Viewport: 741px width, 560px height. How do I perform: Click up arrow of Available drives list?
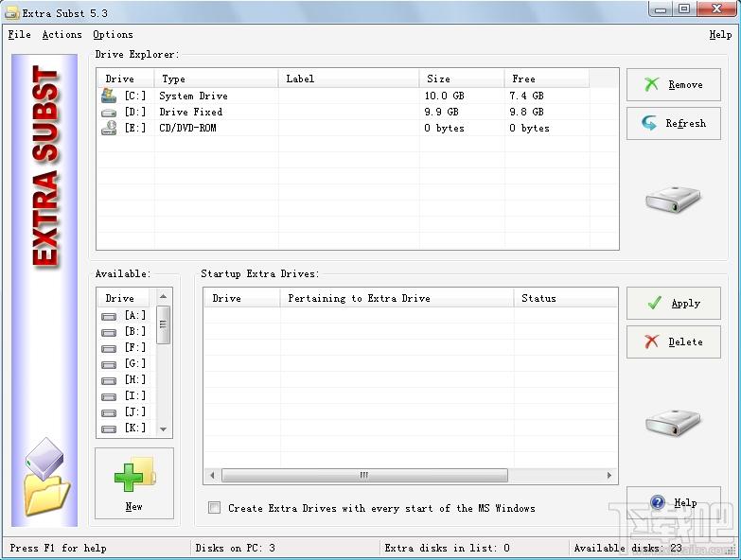click(163, 296)
